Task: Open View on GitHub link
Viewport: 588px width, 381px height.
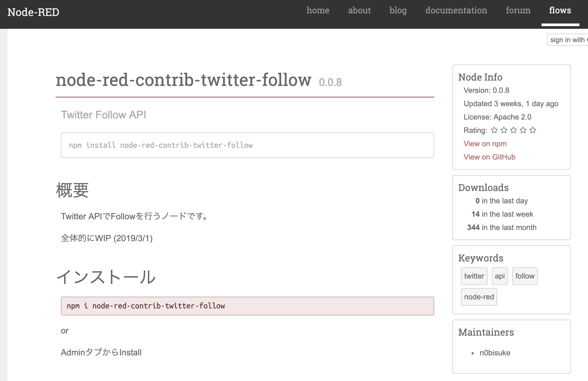Action: tap(489, 157)
